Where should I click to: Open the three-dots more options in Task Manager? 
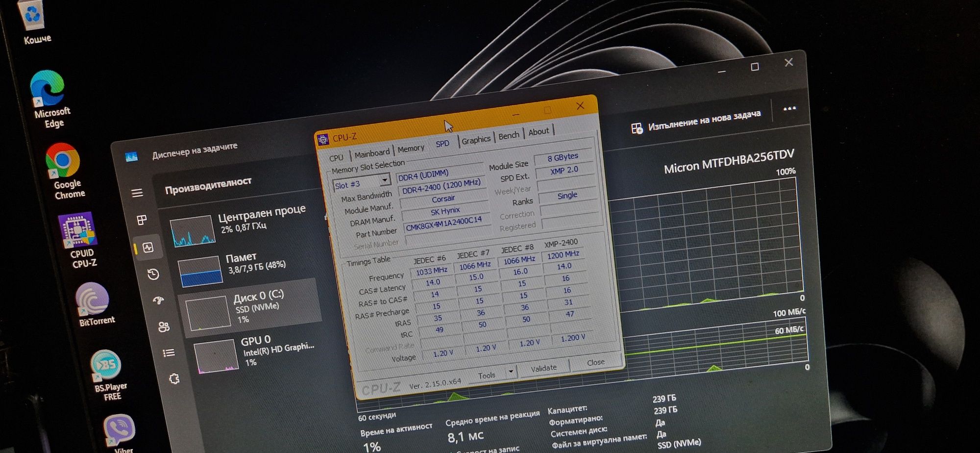click(789, 109)
